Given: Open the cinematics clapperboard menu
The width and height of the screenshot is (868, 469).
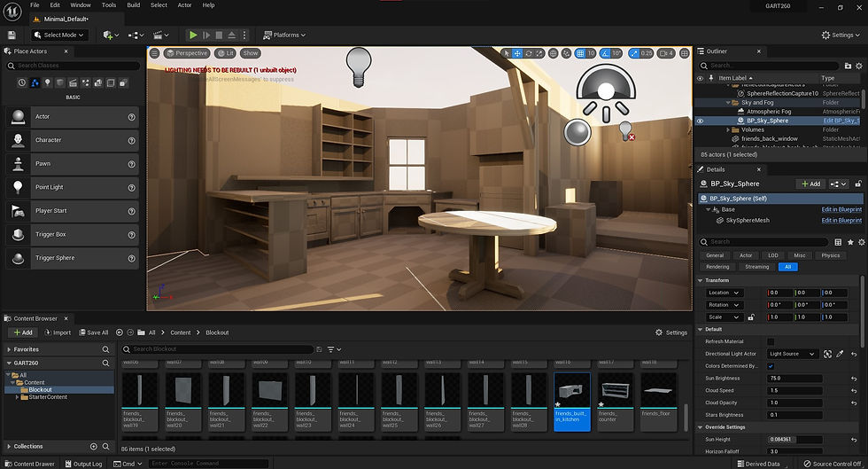Looking at the screenshot, I should (x=160, y=35).
